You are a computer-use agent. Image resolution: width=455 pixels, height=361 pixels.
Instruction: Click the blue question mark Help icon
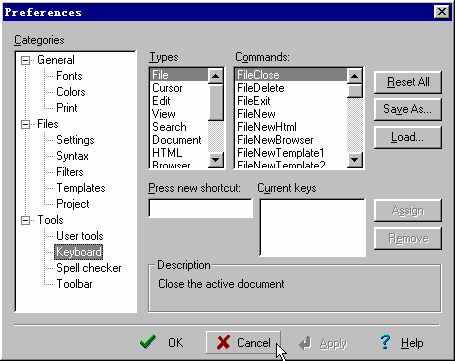[x=385, y=342]
